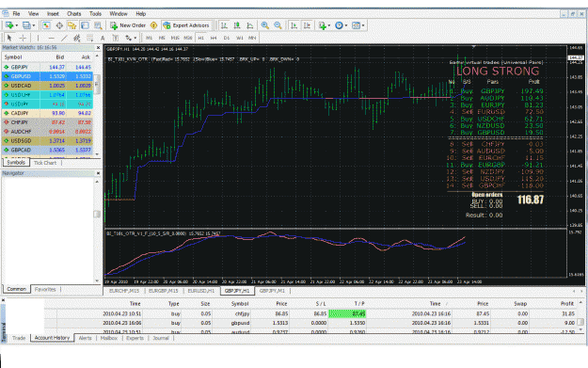The height and width of the screenshot is (368, 588).
Task: Toggle the Terminal panel icon
Action: (85, 25)
